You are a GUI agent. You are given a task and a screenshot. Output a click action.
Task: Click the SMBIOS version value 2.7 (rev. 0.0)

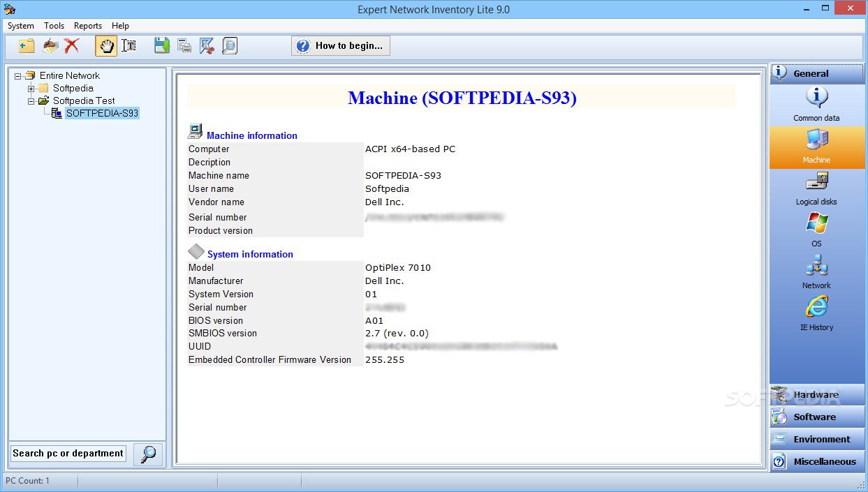(397, 334)
